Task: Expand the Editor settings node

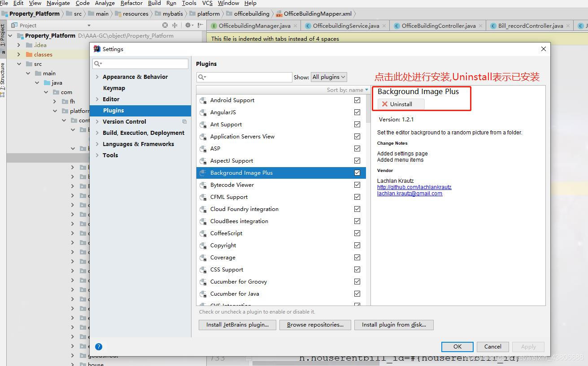Action: click(x=97, y=99)
